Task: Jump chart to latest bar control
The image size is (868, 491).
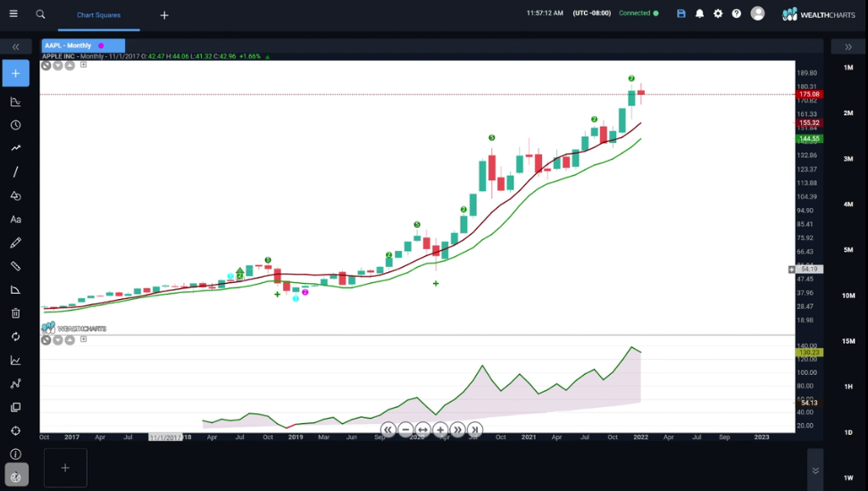Action: (474, 429)
